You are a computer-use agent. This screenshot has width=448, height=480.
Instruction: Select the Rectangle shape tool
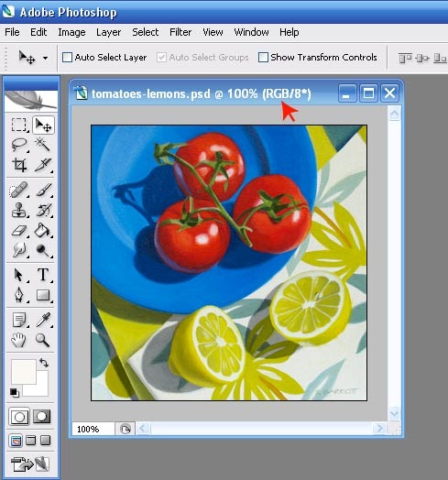click(43, 295)
